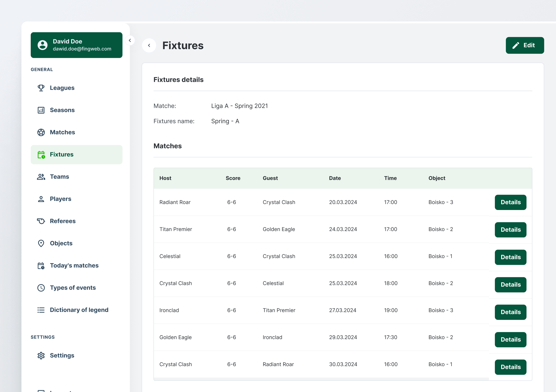Image resolution: width=556 pixels, height=392 pixels.
Task: Open Today's matches menu item
Action: point(74,266)
